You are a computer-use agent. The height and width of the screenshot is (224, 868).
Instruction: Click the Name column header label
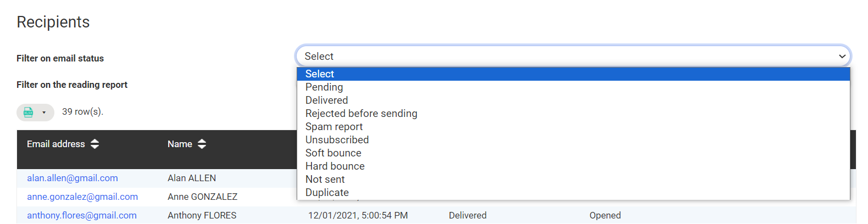click(x=180, y=144)
